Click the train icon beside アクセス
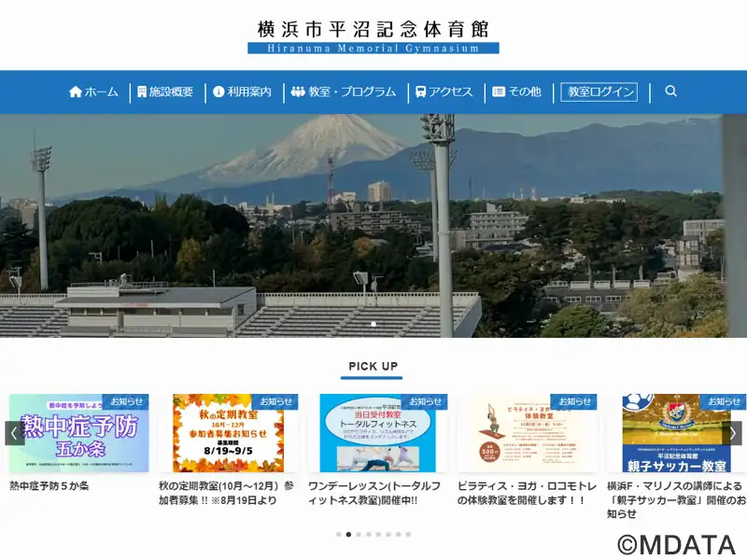 click(421, 92)
